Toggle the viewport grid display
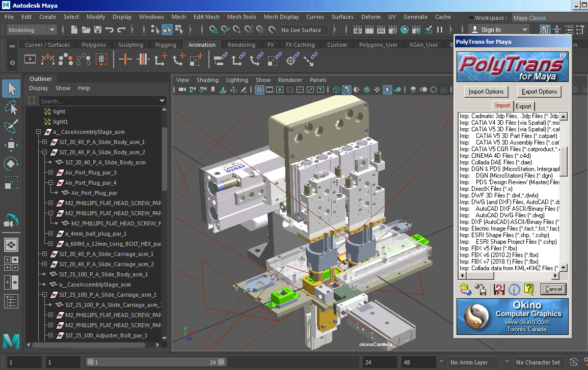The width and height of the screenshot is (588, 370). [259, 90]
